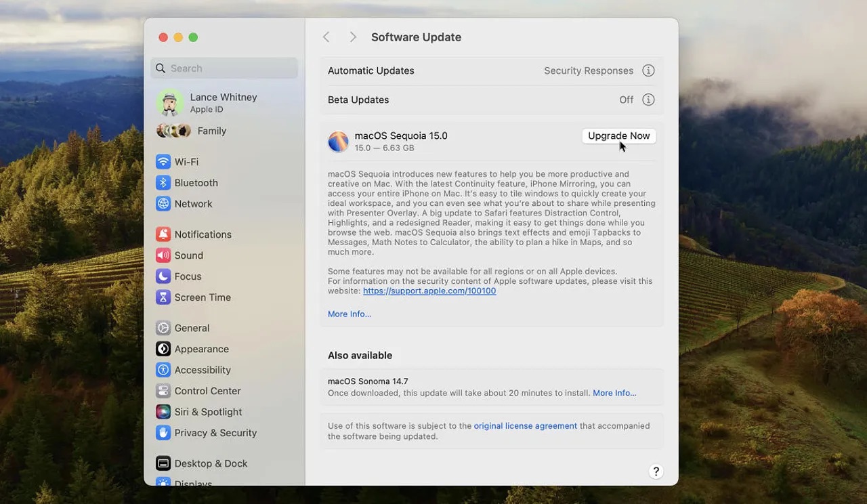Click the Automatic Updates label

click(371, 70)
